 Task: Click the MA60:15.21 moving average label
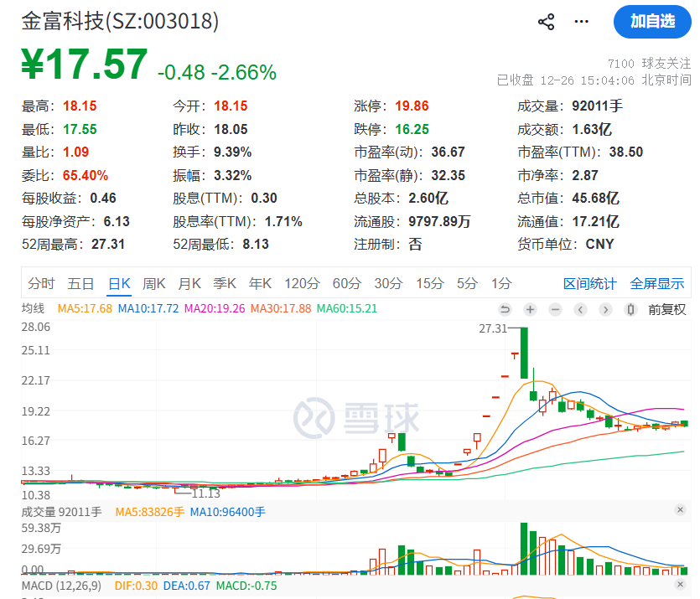[347, 308]
